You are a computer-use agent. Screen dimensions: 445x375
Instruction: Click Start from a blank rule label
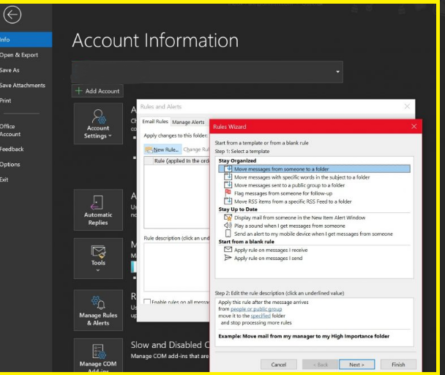tap(246, 242)
